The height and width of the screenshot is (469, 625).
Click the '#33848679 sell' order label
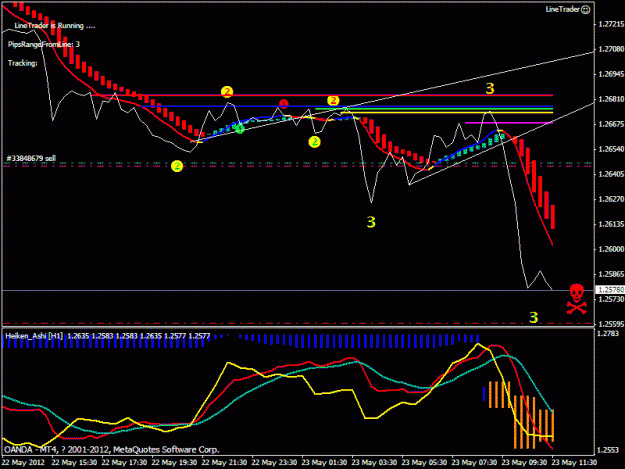31,158
